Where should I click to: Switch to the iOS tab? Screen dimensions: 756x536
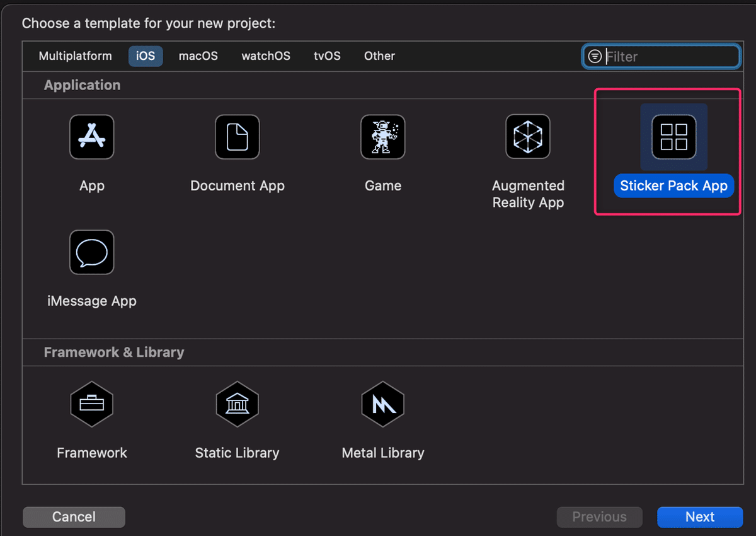click(x=146, y=55)
